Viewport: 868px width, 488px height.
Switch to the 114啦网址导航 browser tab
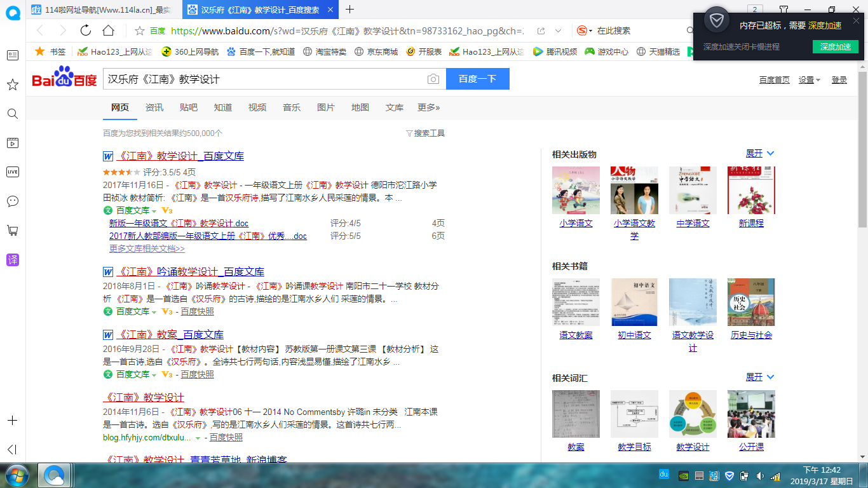[x=105, y=10]
